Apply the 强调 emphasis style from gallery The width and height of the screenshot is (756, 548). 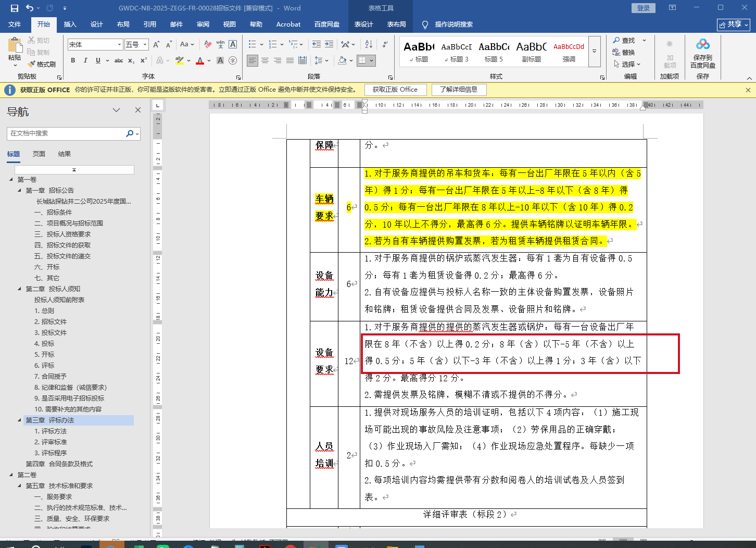click(x=569, y=52)
